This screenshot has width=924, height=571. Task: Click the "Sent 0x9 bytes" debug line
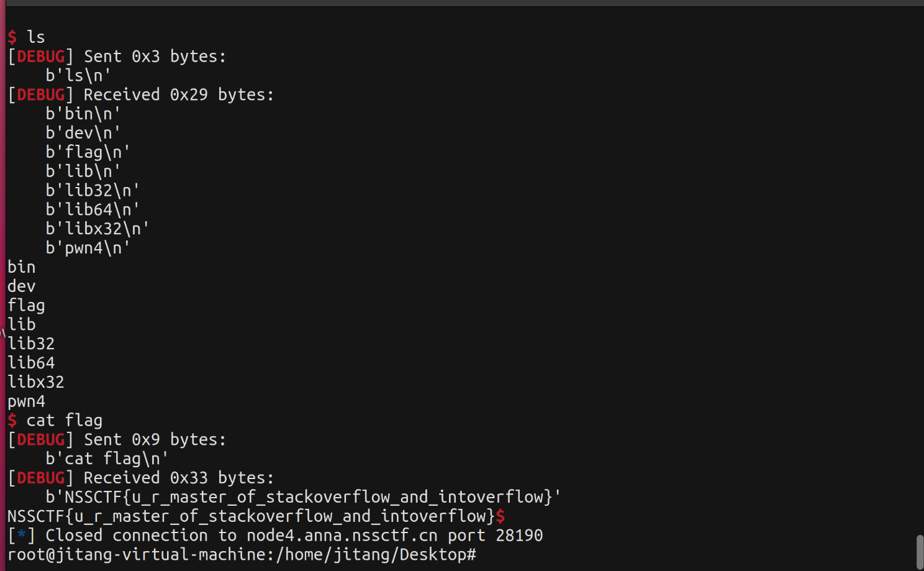pos(155,440)
